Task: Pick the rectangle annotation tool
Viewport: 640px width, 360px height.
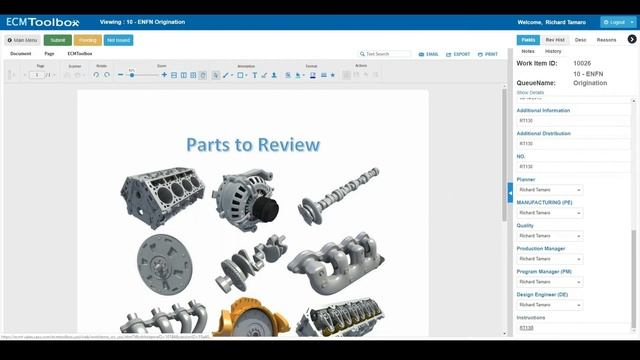Action: pos(240,75)
